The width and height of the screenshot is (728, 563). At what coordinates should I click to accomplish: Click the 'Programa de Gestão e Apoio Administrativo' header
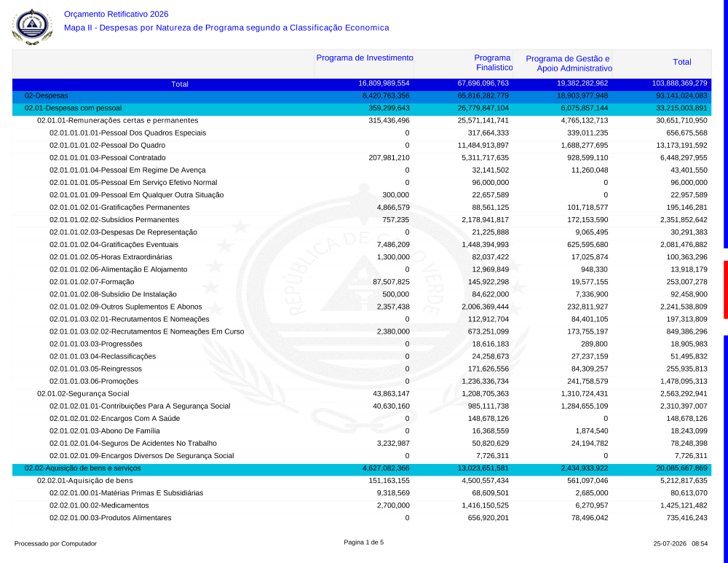click(569, 63)
